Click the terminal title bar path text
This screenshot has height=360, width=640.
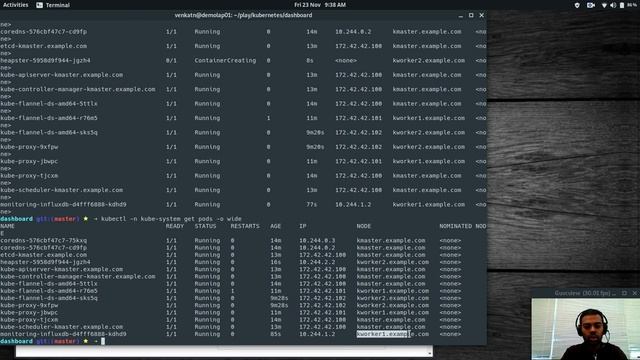click(243, 15)
